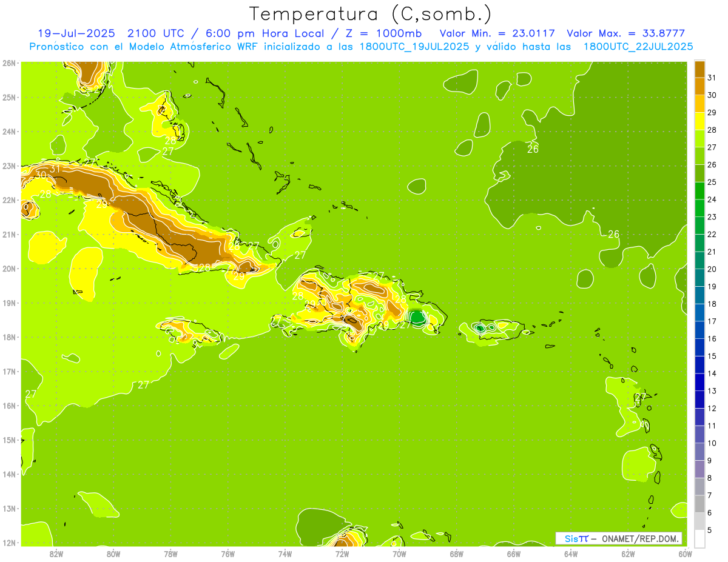Click the 'ONAMET/REP.DOM.' credit label
728x562 pixels.
[641, 538]
